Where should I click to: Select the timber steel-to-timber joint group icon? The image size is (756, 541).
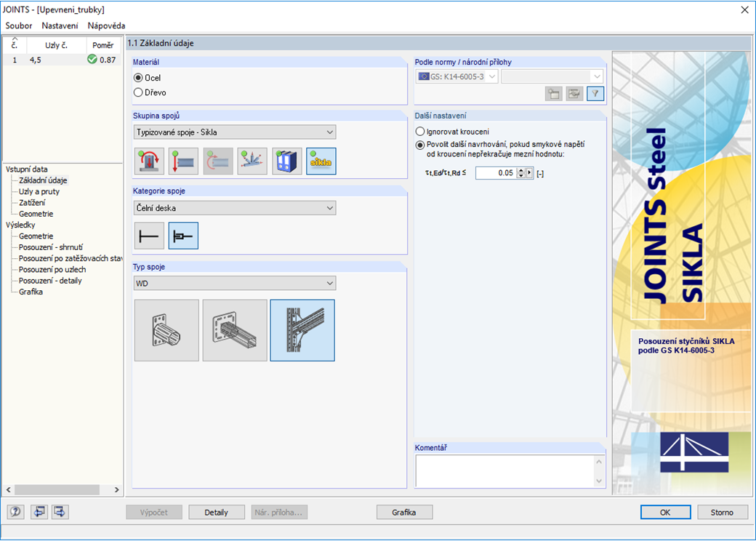pyautogui.click(x=252, y=161)
